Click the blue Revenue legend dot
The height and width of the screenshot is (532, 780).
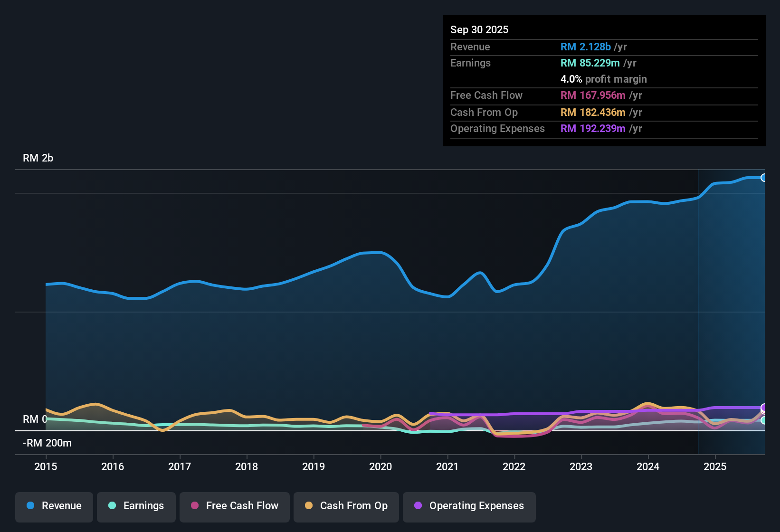point(30,506)
